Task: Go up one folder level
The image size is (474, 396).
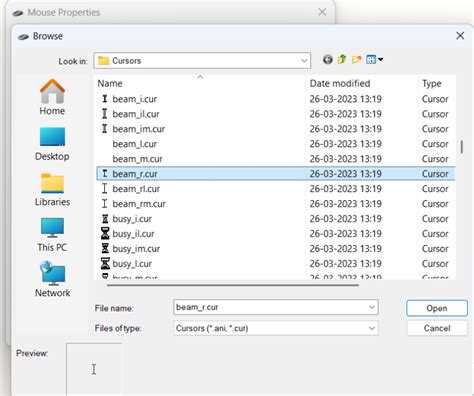Action: (342, 60)
